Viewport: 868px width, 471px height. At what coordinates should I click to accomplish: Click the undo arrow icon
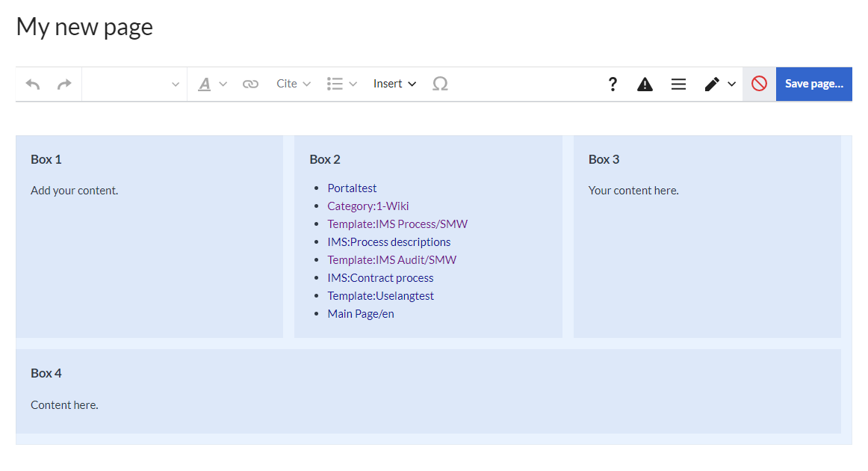33,84
